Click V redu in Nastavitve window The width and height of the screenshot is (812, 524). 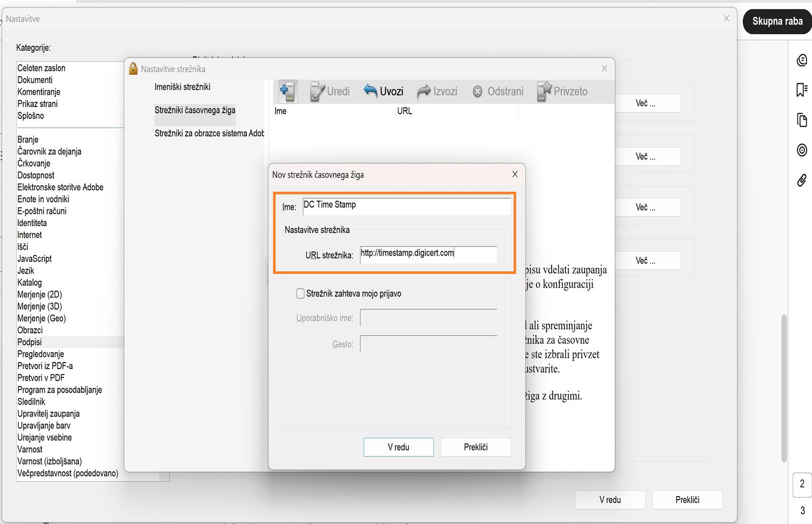tap(610, 500)
